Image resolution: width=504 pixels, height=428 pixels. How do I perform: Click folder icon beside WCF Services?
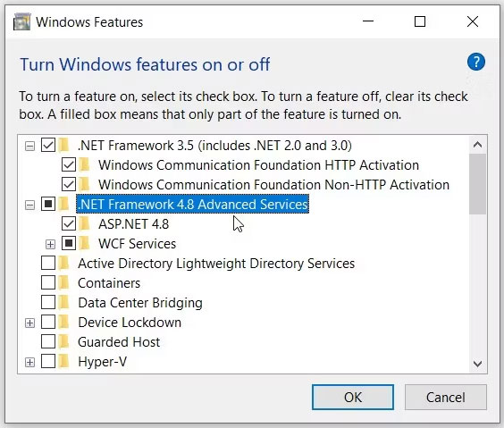click(x=85, y=243)
